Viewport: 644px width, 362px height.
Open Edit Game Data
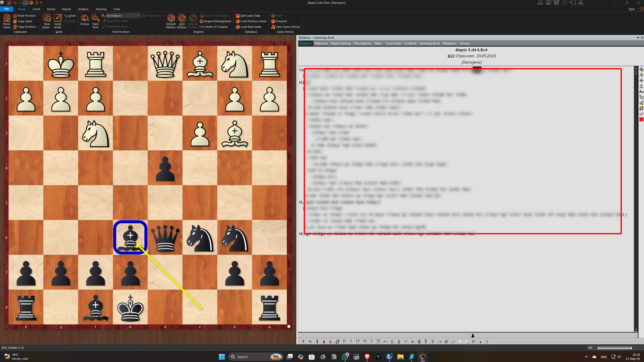(x=248, y=16)
